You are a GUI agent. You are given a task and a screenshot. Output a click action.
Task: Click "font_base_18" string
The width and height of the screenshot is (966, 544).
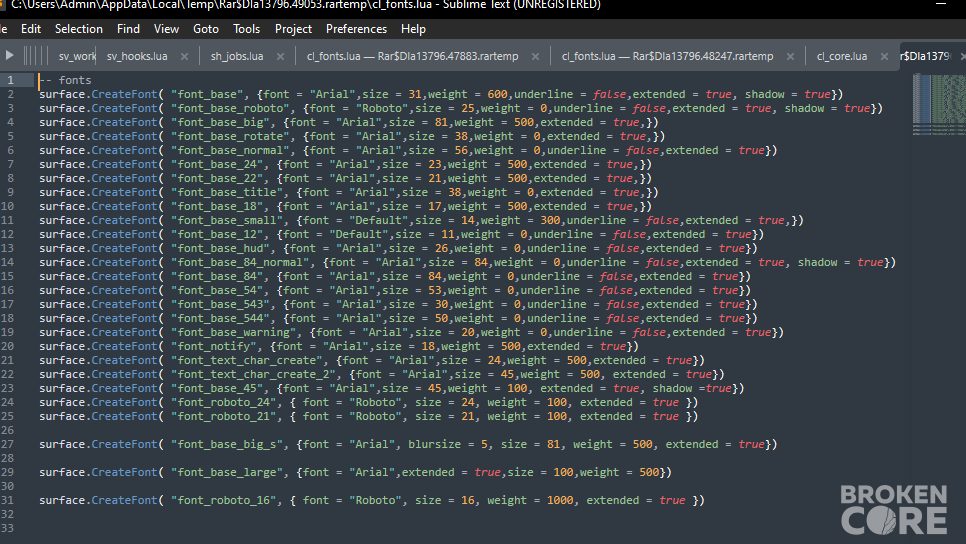(x=217, y=206)
